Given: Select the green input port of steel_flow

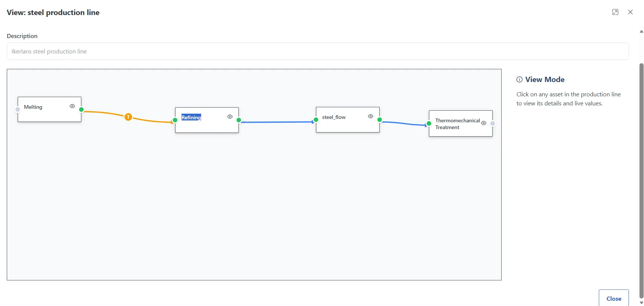Looking at the screenshot, I should tap(316, 120).
